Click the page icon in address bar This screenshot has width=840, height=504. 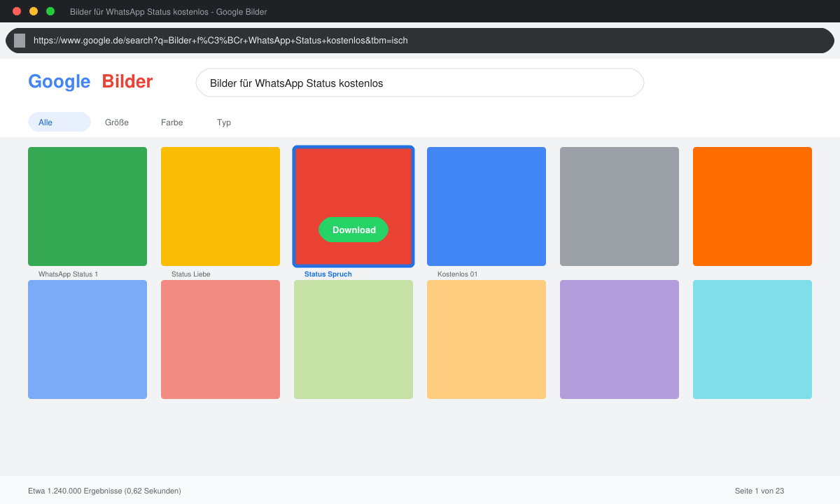tap(20, 41)
